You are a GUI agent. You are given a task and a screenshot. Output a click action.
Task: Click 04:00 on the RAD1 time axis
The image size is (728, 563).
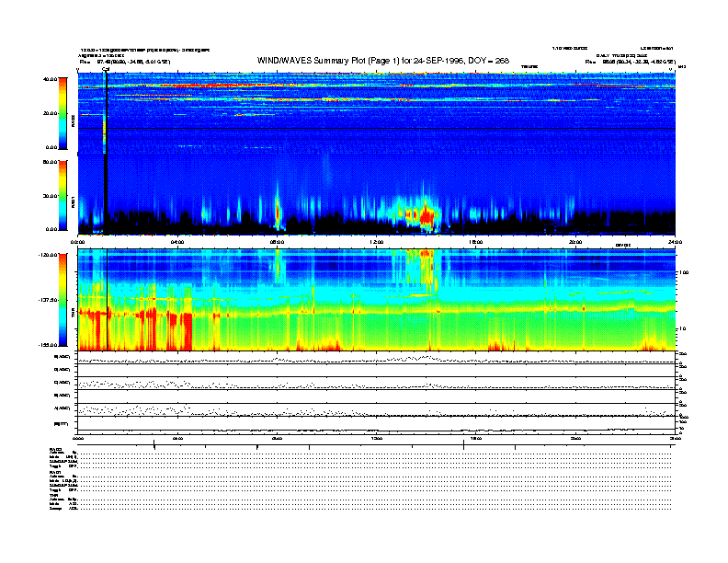click(177, 242)
